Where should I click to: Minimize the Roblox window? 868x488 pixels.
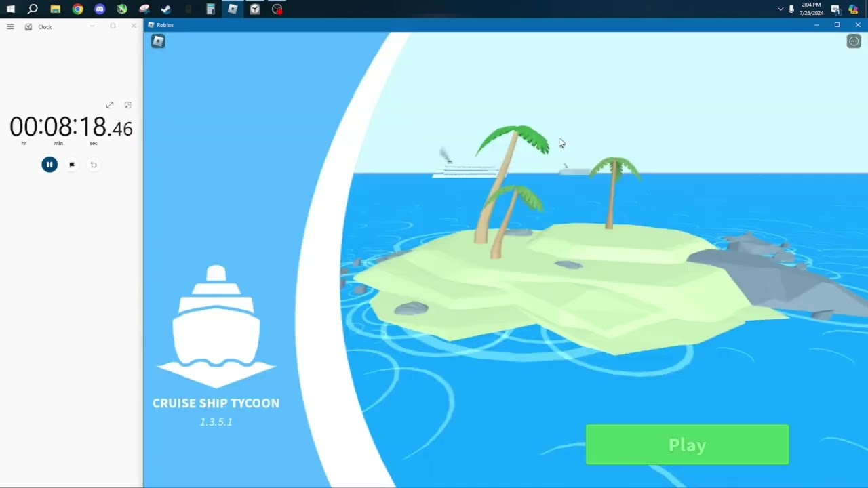coord(816,25)
